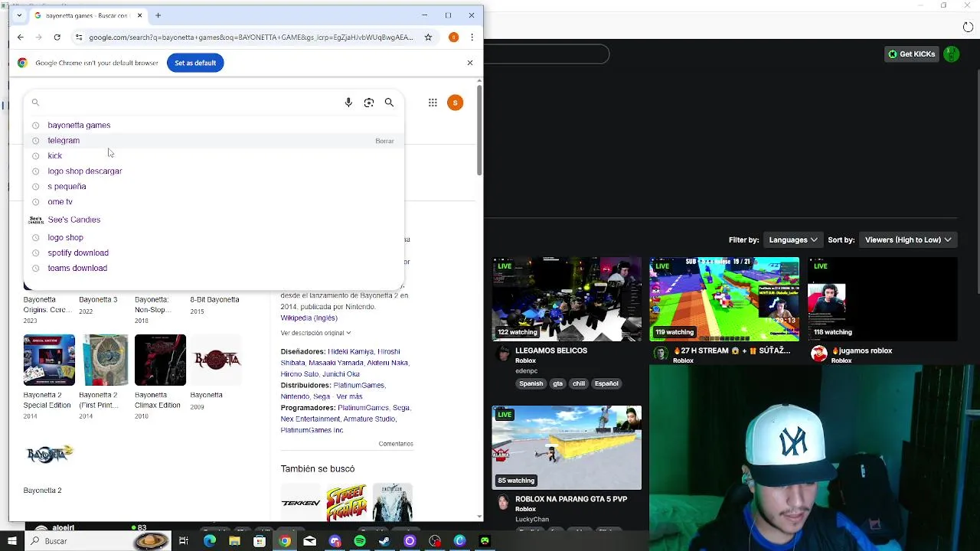
Task: Open Microsoft Store from taskbar
Action: pos(260,541)
